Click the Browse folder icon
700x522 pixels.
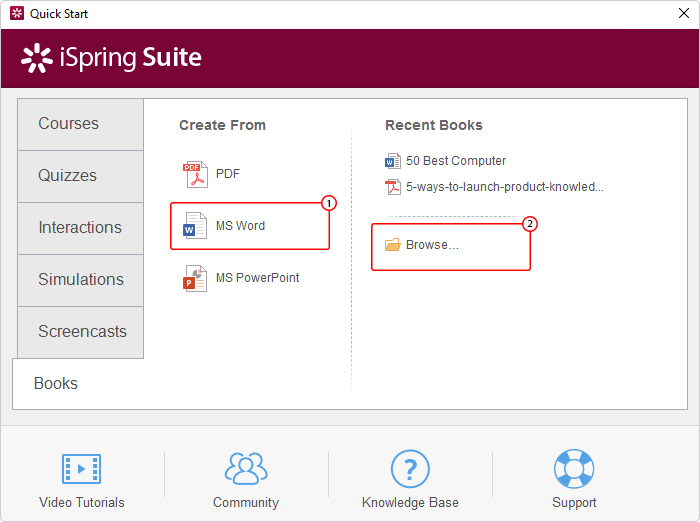click(393, 245)
